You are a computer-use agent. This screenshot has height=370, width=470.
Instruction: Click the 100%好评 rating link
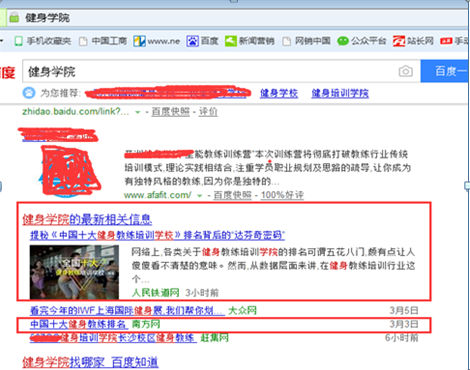click(x=282, y=195)
